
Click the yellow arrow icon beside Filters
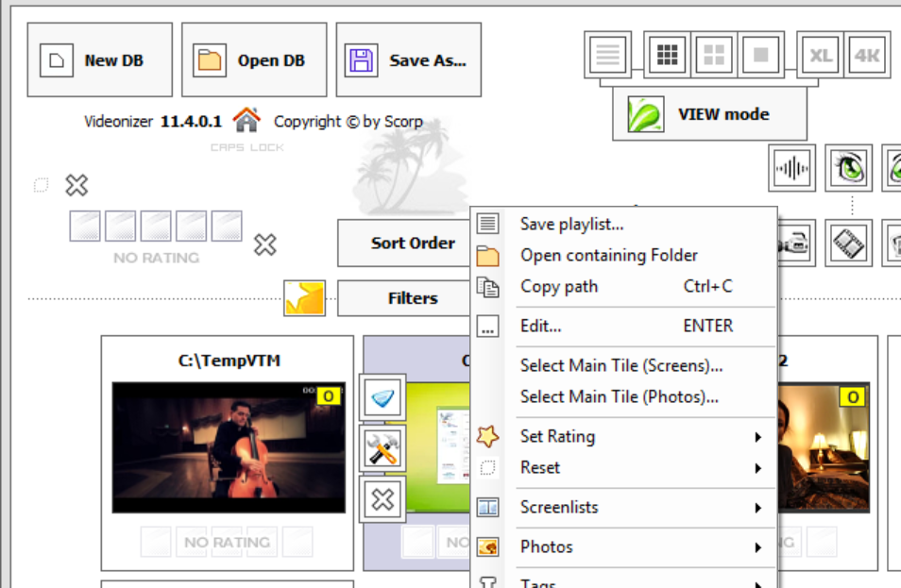305,298
